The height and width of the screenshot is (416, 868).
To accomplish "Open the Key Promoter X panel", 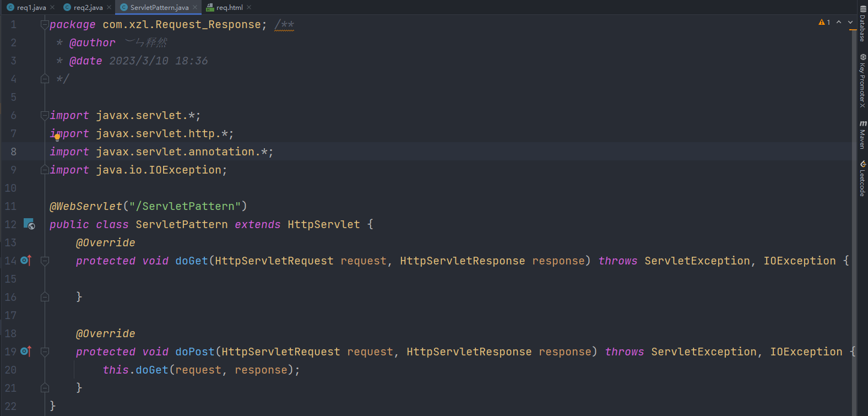I will click(x=862, y=80).
